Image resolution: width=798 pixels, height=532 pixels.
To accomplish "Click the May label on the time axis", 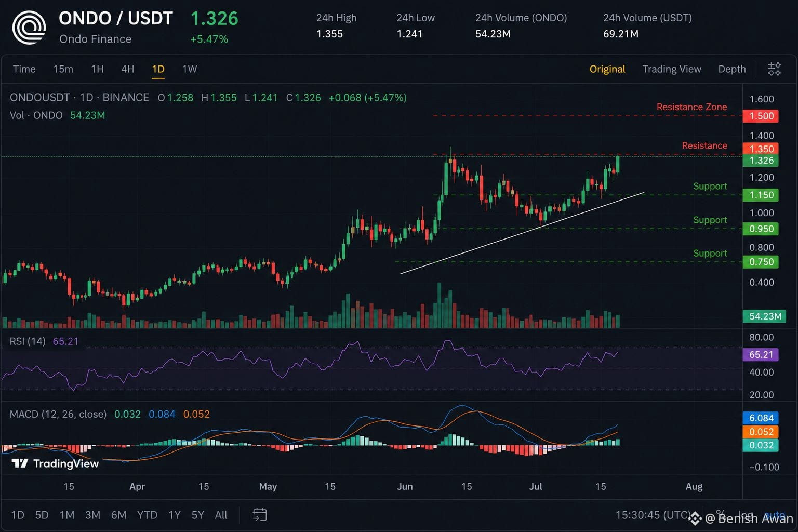I will click(268, 486).
